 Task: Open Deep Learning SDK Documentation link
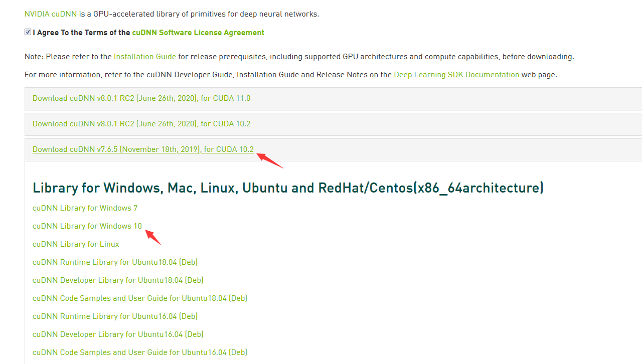coord(456,75)
